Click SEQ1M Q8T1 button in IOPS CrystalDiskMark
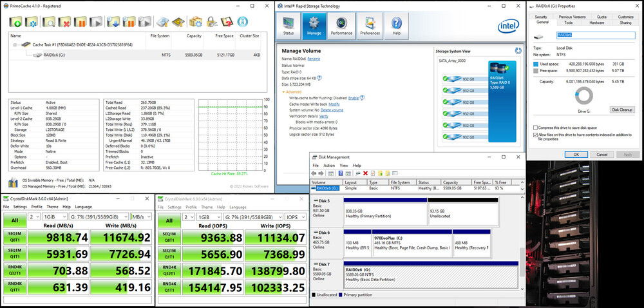 pyautogui.click(x=169, y=237)
